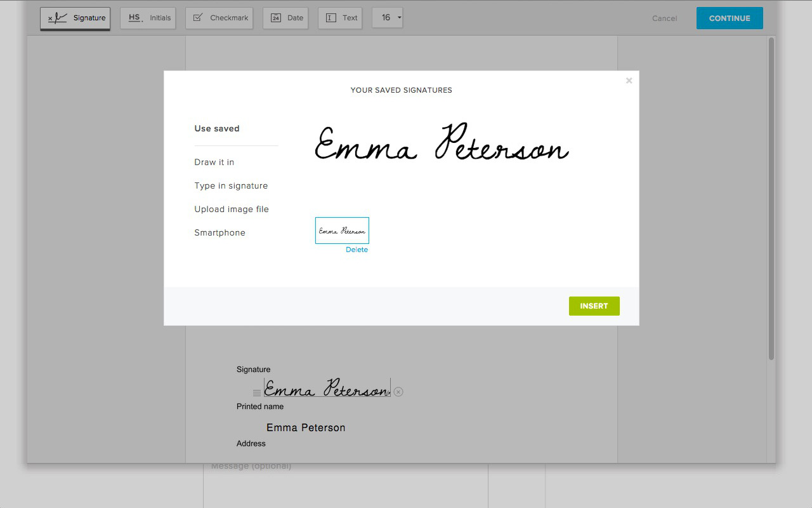Select the Smartphone signature option

pos(219,232)
